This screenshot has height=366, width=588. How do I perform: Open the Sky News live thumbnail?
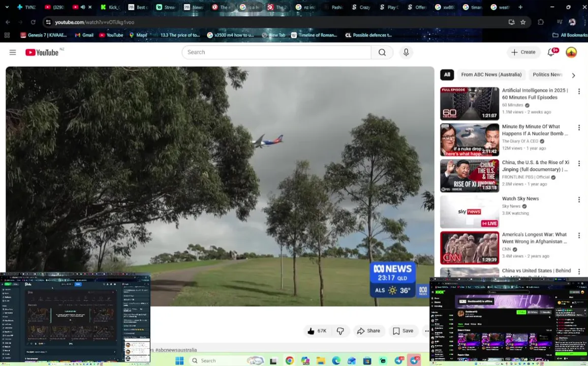point(470,212)
